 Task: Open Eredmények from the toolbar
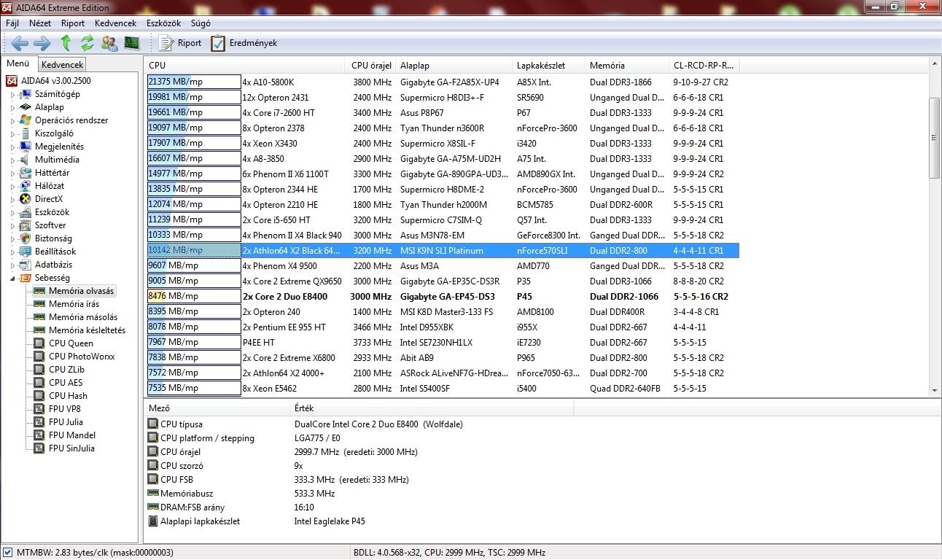click(244, 43)
